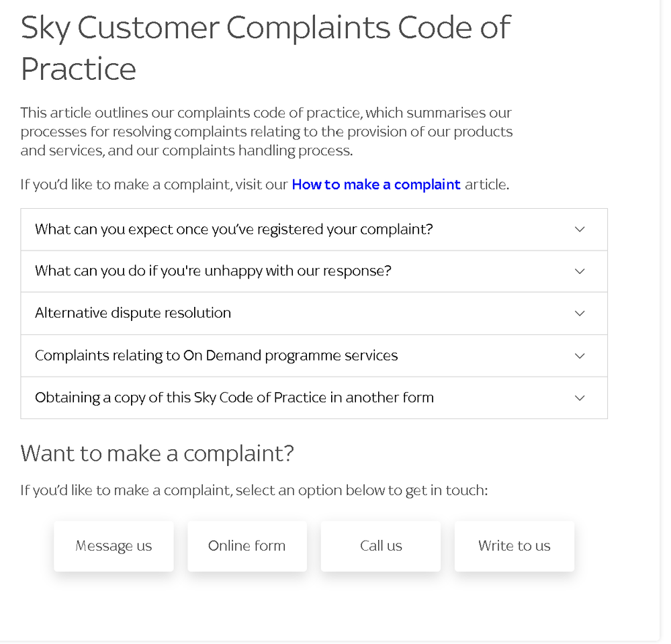This screenshot has height=644, width=671.
Task: Select the Online form option
Action: [247, 546]
